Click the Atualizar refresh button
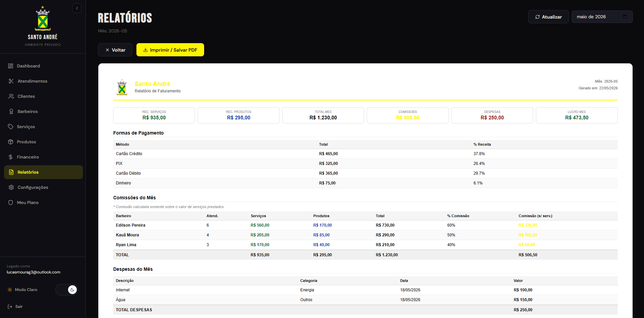 (548, 17)
